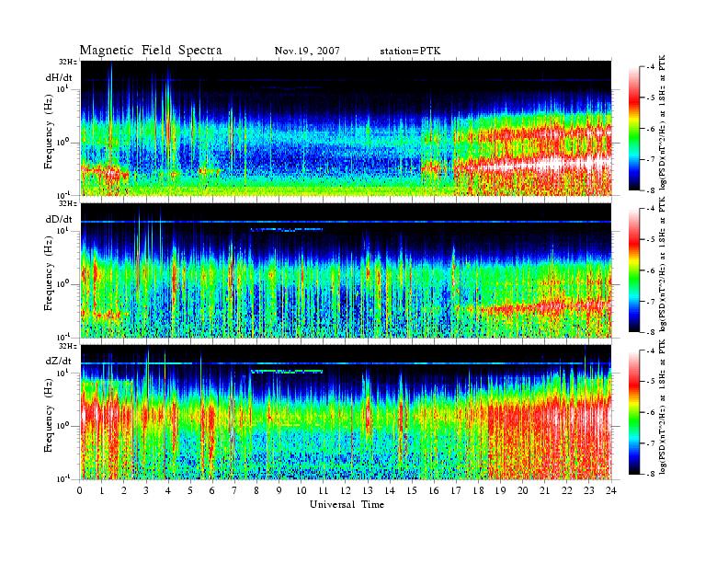Viewport: 728px width, 563px height.
Task: Click hour 4 on the Universal Time axis
Action: tap(168, 491)
